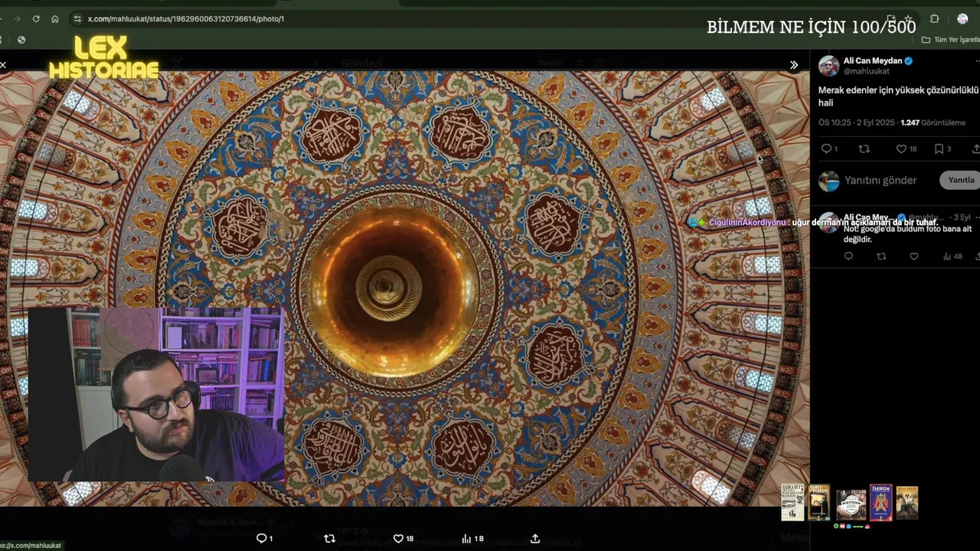Click the post timestamp ÖS 10:25 · 2 Eyl 2025
This screenshot has height=551, width=980.
pyautogui.click(x=857, y=122)
